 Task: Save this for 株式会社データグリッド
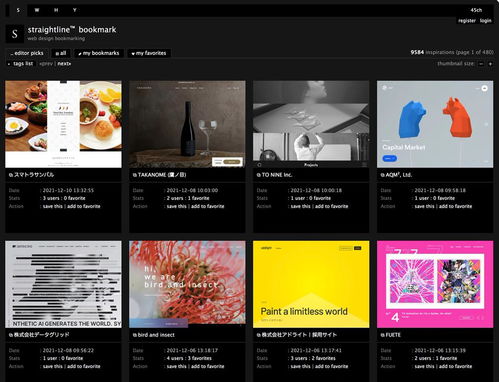point(53,366)
